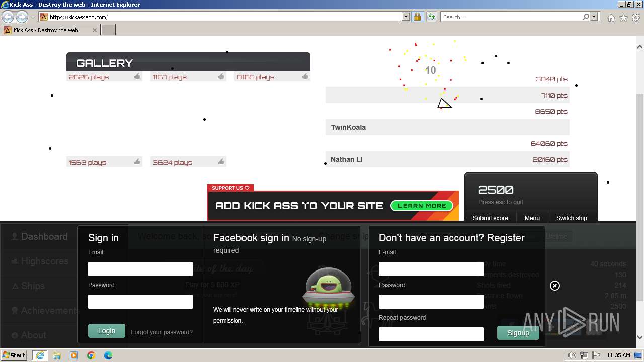
Task: Like the 1167 plays gallery item
Action: pos(221,76)
